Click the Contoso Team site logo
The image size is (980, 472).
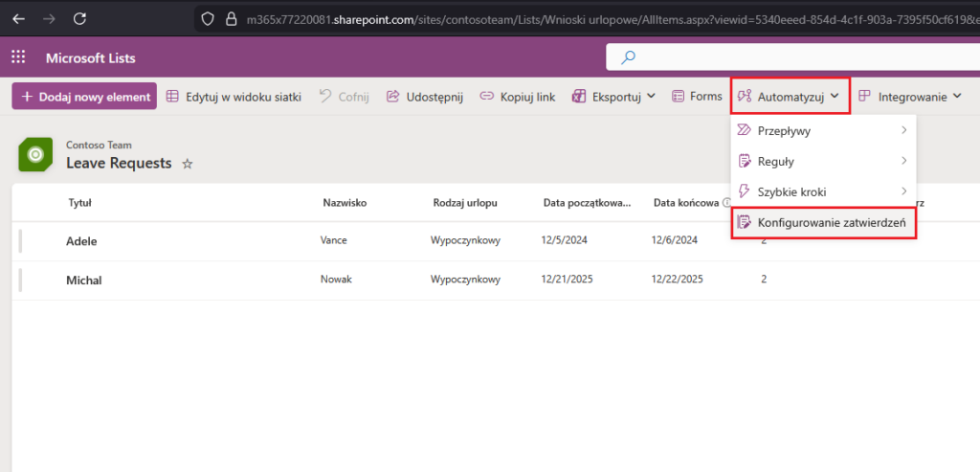coord(36,154)
